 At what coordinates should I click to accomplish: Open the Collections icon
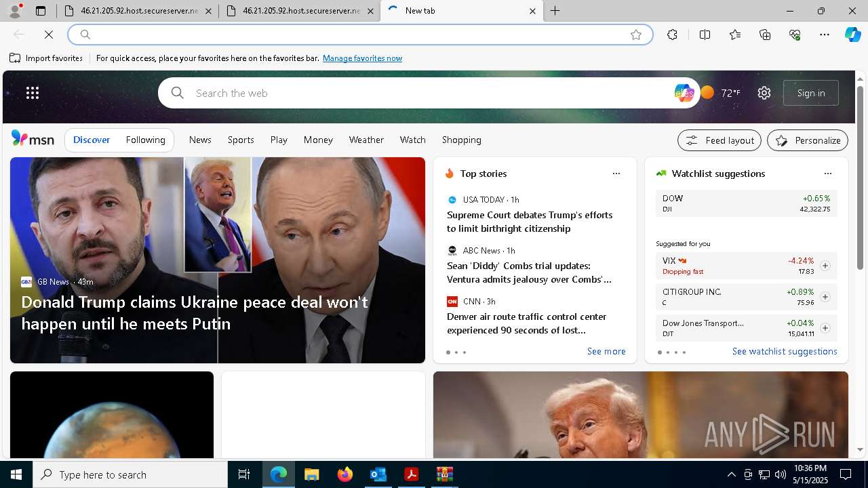765,35
